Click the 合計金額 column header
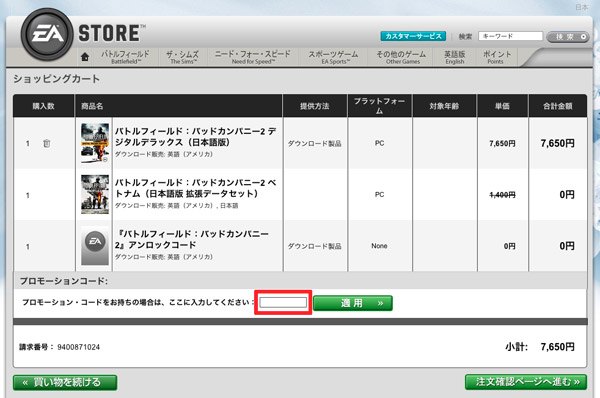Image resolution: width=600 pixels, height=398 pixels. click(x=558, y=106)
